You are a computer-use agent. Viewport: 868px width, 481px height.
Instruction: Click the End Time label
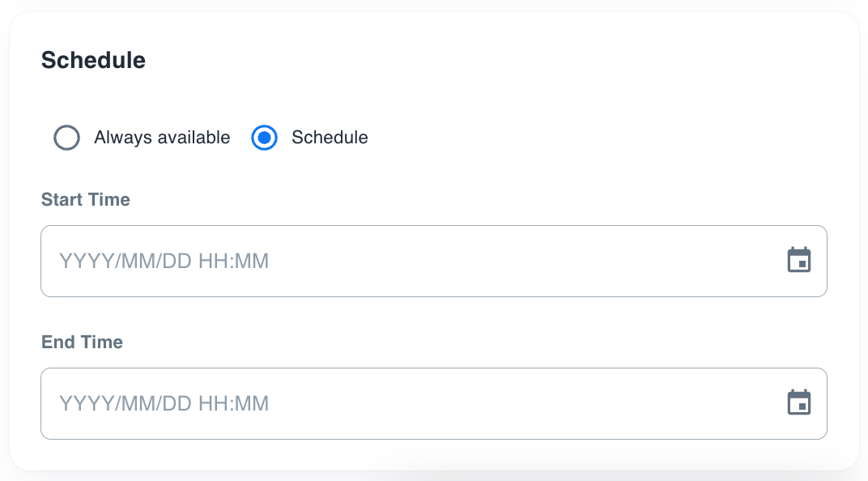(x=82, y=342)
